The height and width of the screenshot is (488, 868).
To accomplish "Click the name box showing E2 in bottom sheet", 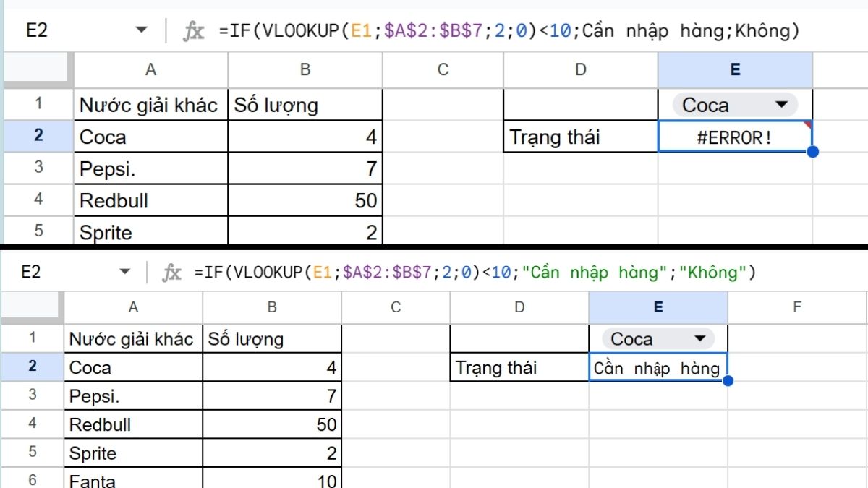I will [31, 273].
